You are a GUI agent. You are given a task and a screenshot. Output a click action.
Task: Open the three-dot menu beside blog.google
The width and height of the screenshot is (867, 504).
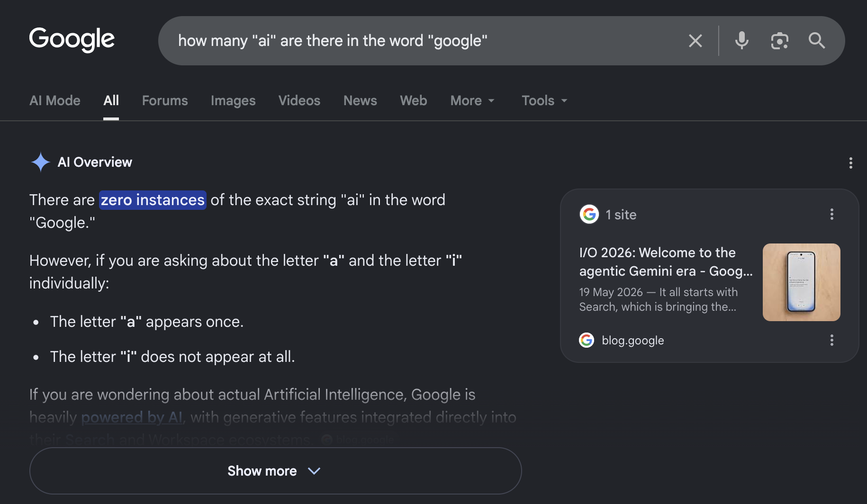click(832, 340)
